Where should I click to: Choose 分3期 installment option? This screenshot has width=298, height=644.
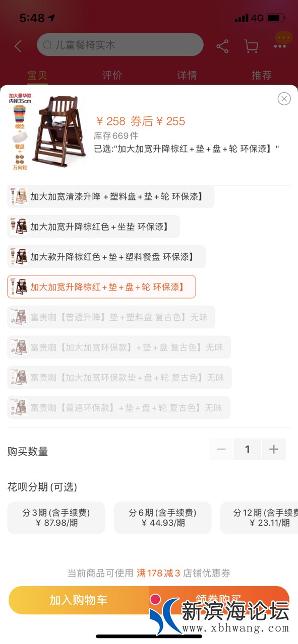coord(56,518)
